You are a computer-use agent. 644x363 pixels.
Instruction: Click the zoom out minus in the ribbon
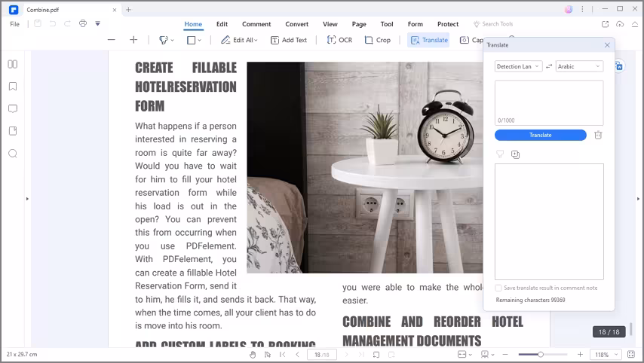point(112,40)
